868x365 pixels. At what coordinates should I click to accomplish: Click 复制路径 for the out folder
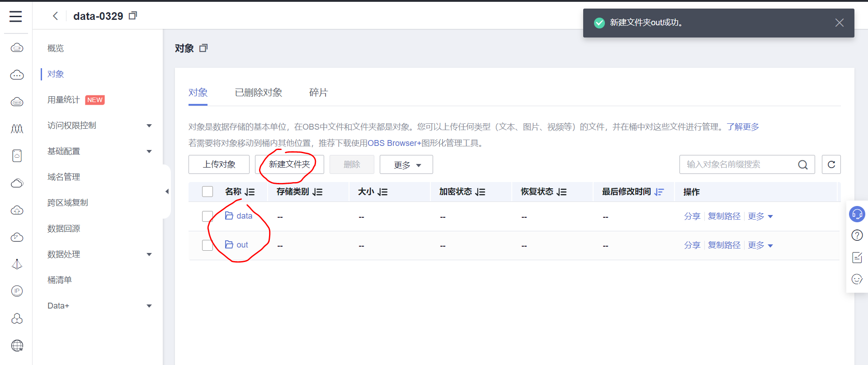[724, 245]
